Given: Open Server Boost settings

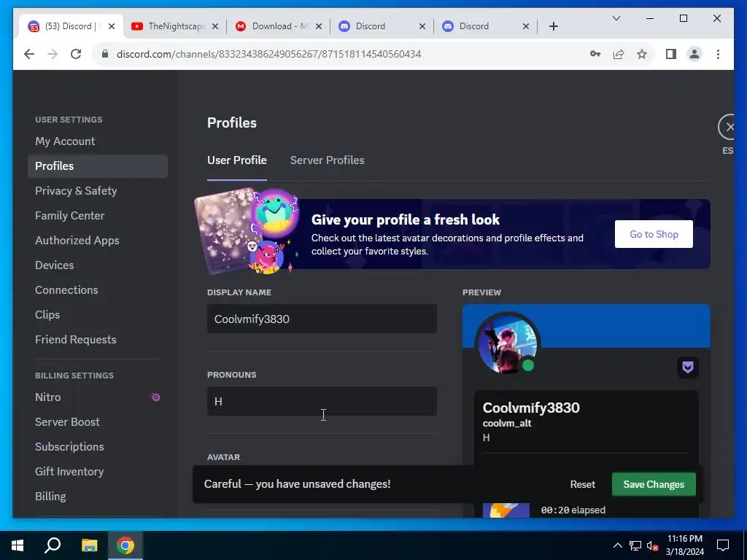Looking at the screenshot, I should [x=98, y=422].
